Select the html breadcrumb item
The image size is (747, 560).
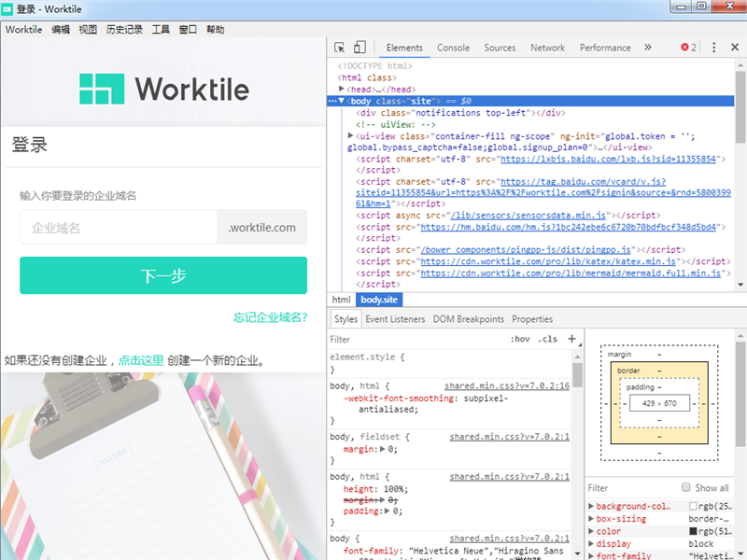pyautogui.click(x=341, y=300)
